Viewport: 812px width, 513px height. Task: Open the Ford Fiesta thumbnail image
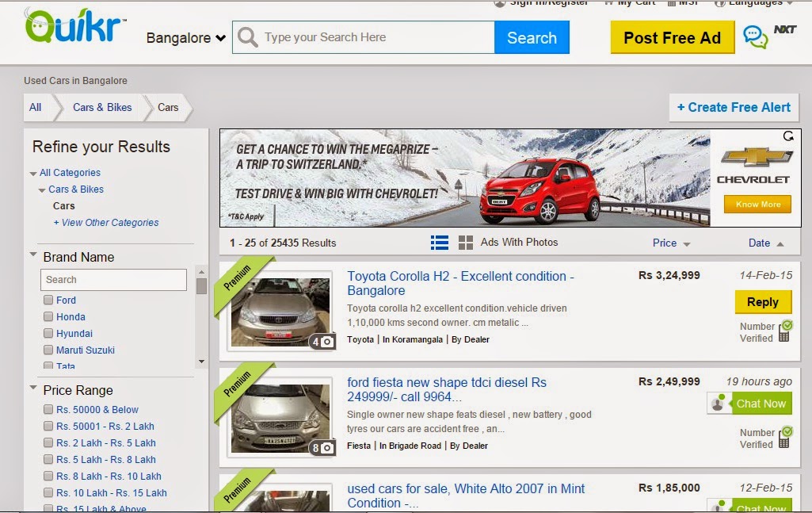pyautogui.click(x=280, y=418)
